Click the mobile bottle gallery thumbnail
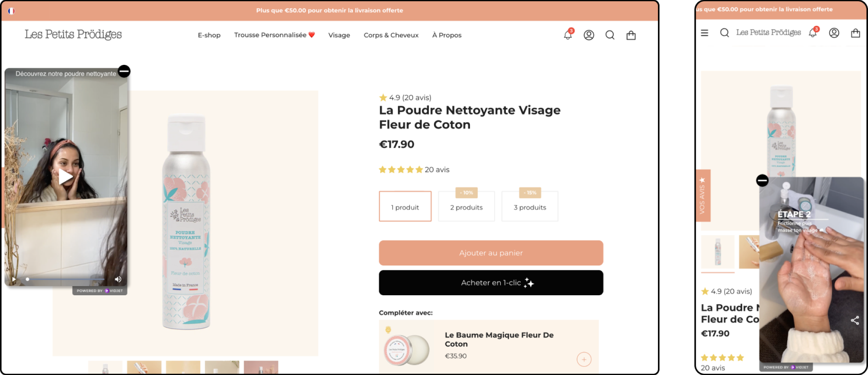The height and width of the screenshot is (375, 868). pyautogui.click(x=718, y=252)
